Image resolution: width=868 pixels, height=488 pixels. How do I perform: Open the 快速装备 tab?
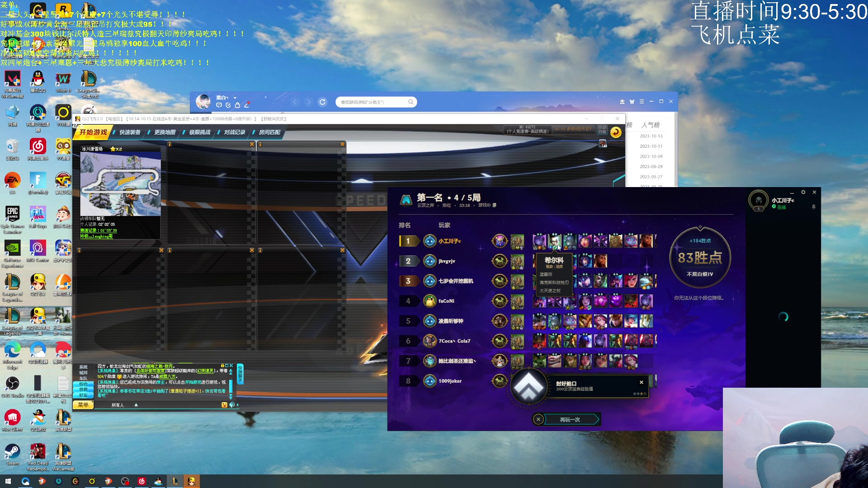[x=130, y=132]
